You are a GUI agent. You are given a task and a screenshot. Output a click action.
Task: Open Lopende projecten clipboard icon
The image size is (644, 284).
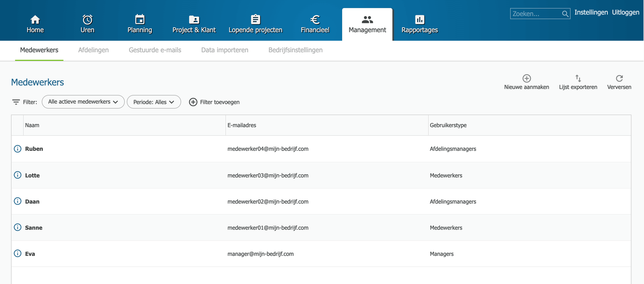pos(256,19)
